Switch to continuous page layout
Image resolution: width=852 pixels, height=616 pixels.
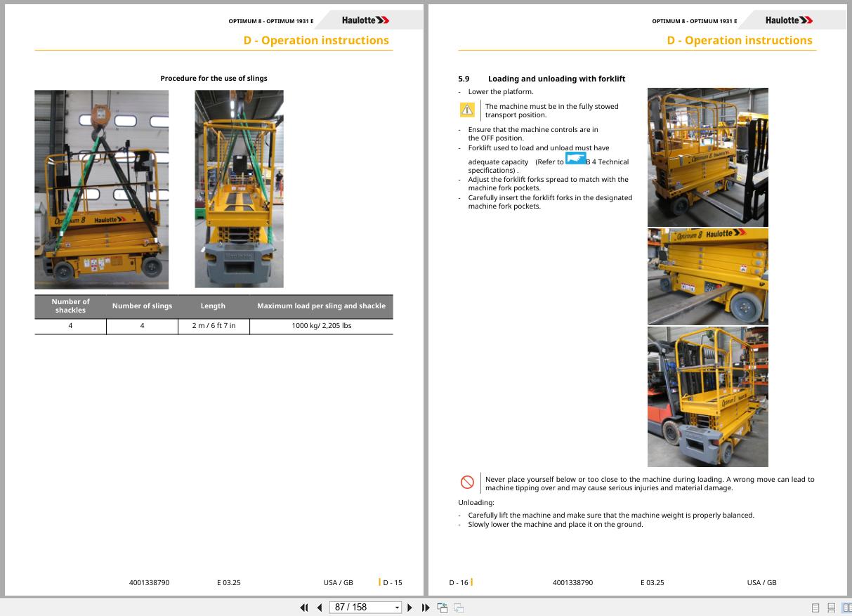click(832, 608)
